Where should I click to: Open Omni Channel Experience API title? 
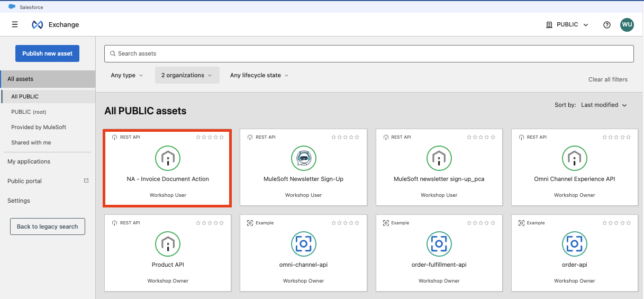click(575, 179)
